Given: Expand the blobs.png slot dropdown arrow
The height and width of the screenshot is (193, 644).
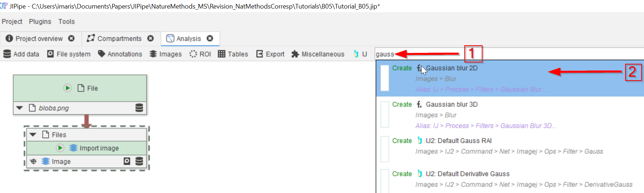Looking at the screenshot, I should coord(20,108).
